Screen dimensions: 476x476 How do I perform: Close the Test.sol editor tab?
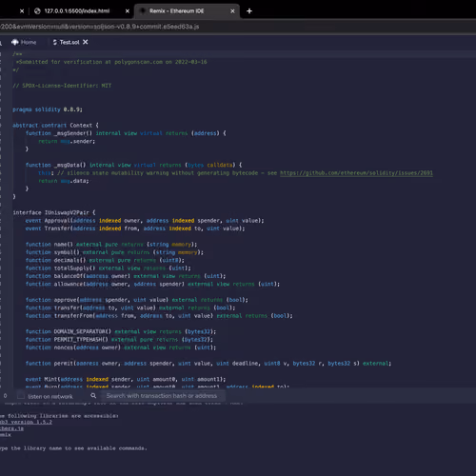click(x=86, y=42)
